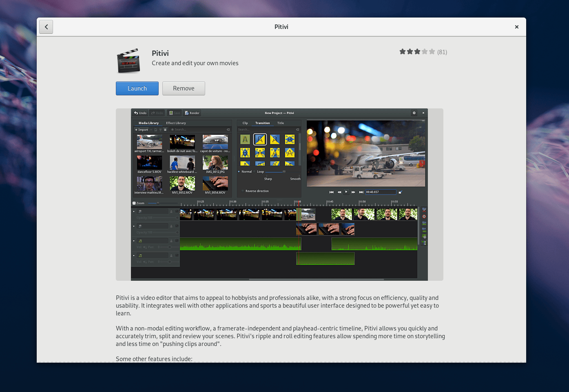Switch to the Effect Library tab

point(176,123)
